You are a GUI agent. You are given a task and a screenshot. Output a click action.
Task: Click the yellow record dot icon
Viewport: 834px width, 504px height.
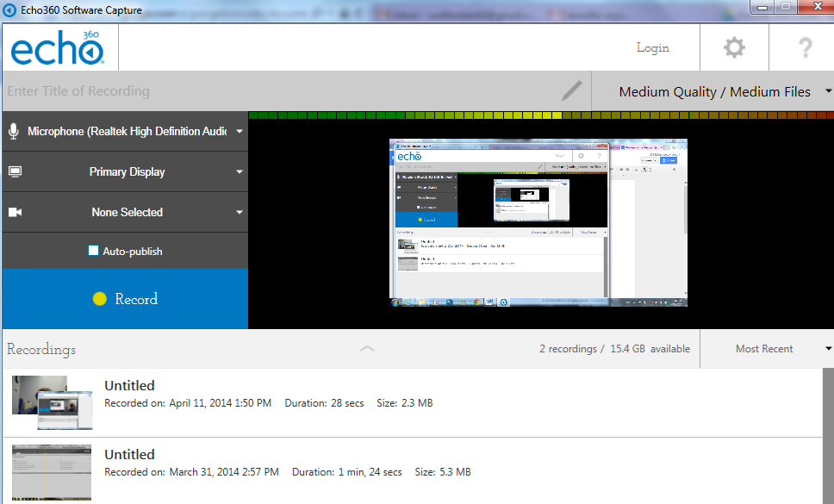pos(99,299)
